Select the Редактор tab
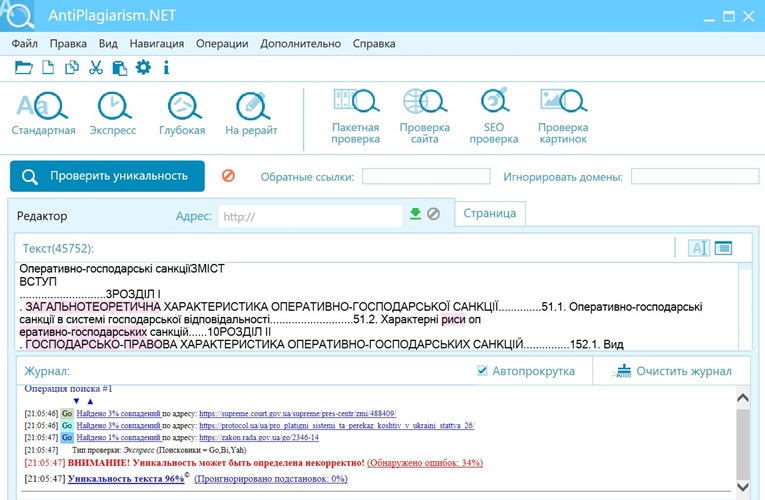This screenshot has height=500, width=765. pos(42,216)
